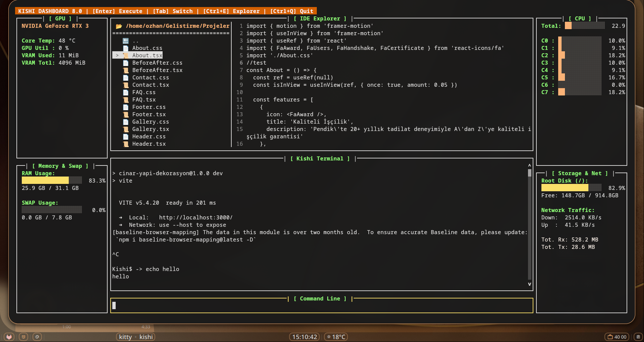
Task: Click the [Ctrl+Q] Quit hint in header
Action: pyautogui.click(x=292, y=11)
